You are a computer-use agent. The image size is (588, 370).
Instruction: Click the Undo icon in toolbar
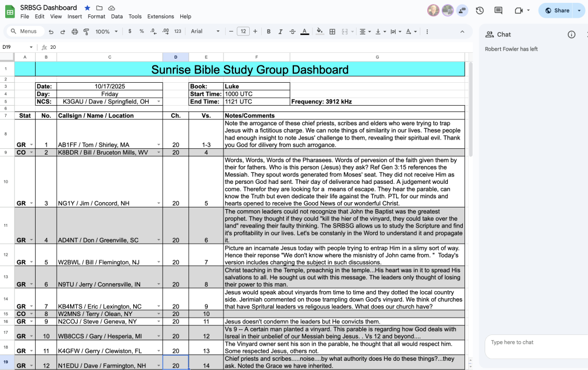point(51,32)
